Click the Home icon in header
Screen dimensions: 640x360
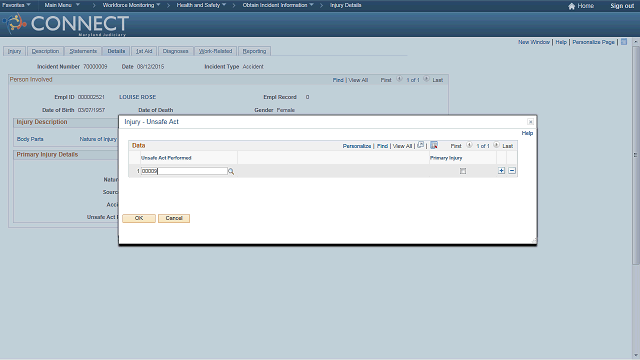tap(571, 6)
